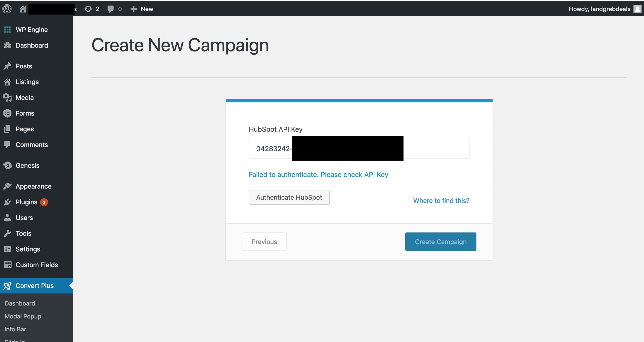Image resolution: width=644 pixels, height=342 pixels.
Task: Click the home site icon
Action: 23,9
